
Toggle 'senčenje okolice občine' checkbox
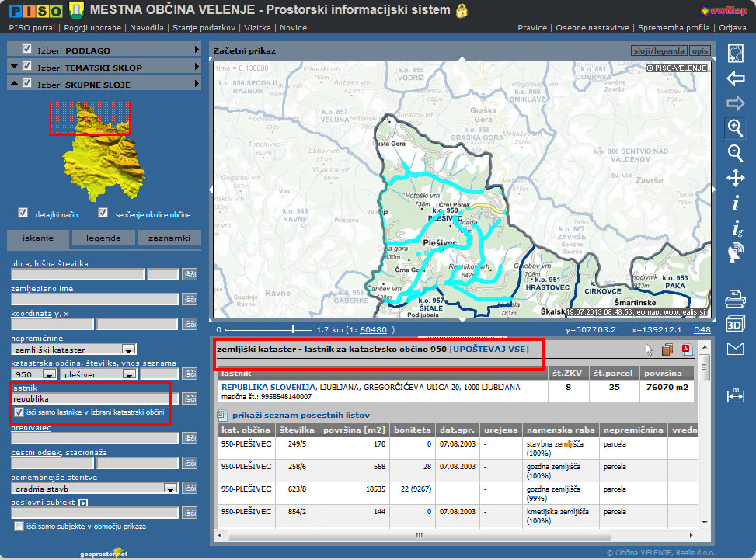[x=103, y=213]
